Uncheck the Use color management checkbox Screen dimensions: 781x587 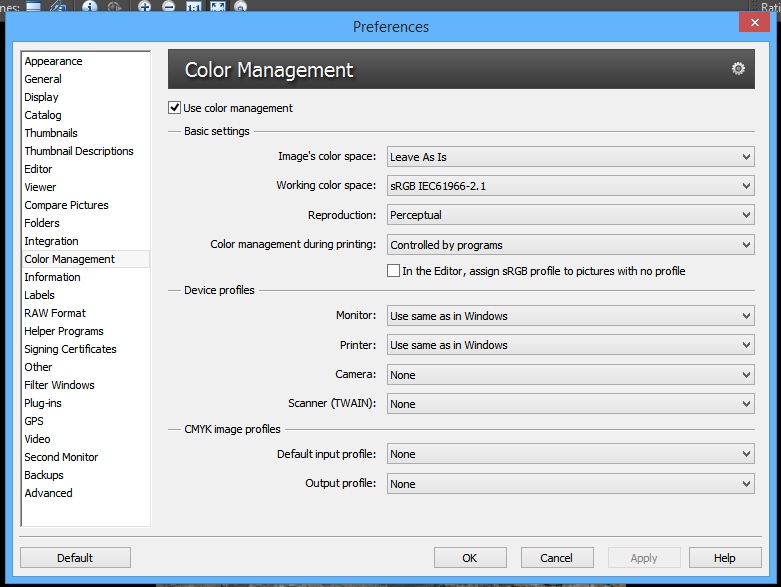pos(175,108)
